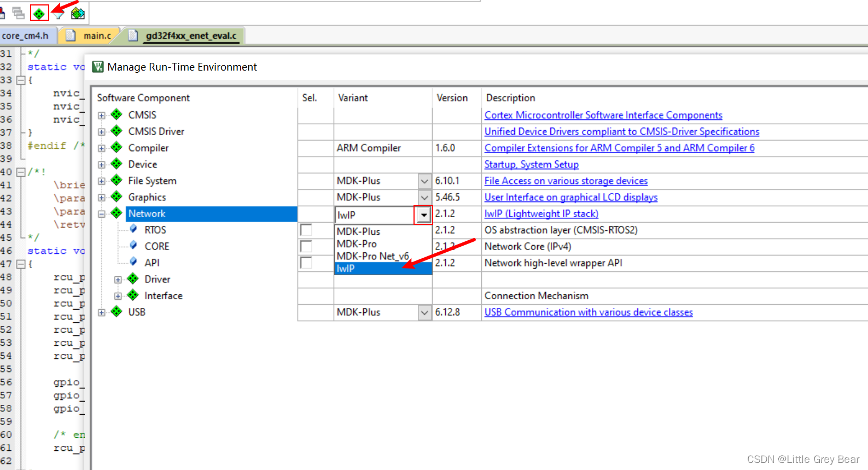Enable the Network CORE checkbox
Screen dimensions: 868x470
306,246
